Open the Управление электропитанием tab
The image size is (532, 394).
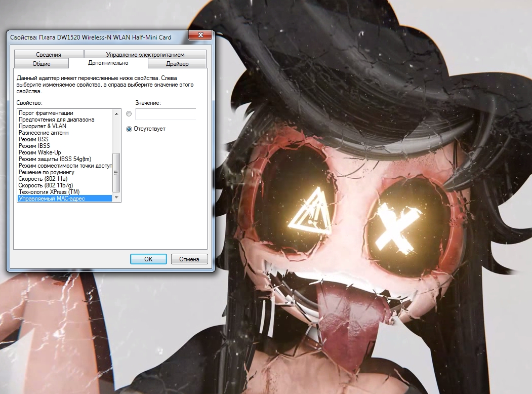click(x=145, y=55)
